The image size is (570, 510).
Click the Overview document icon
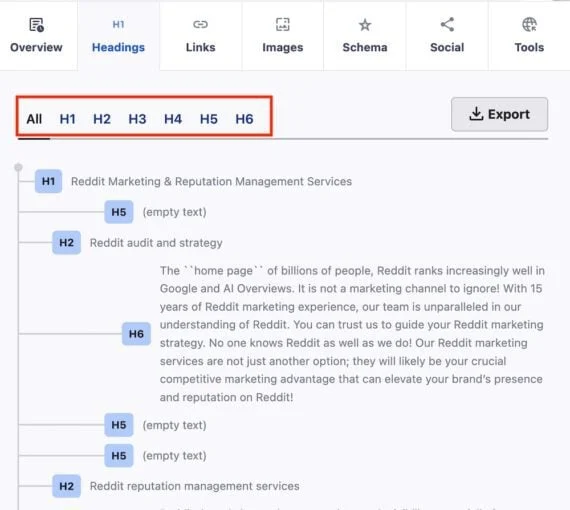(36, 25)
